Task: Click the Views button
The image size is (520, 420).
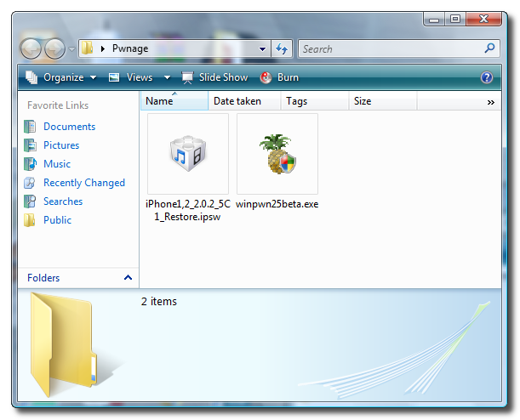Action: [131, 77]
